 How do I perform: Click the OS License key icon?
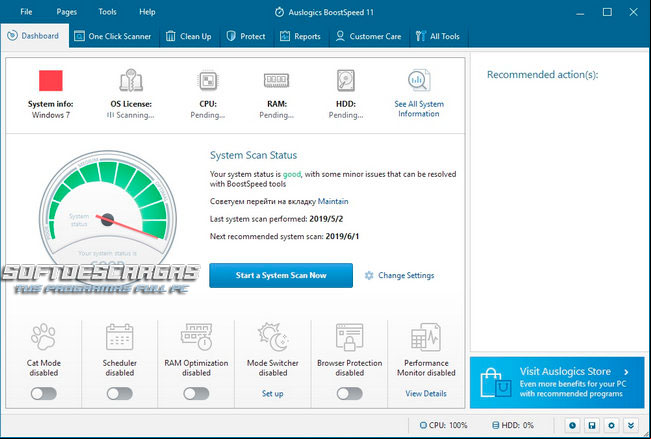(131, 80)
